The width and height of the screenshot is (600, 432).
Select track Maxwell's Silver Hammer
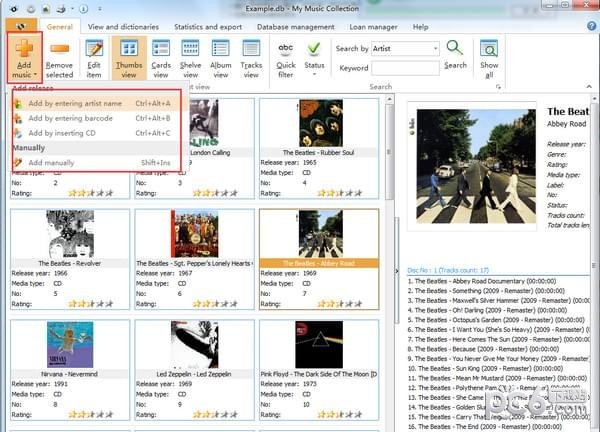point(499,301)
